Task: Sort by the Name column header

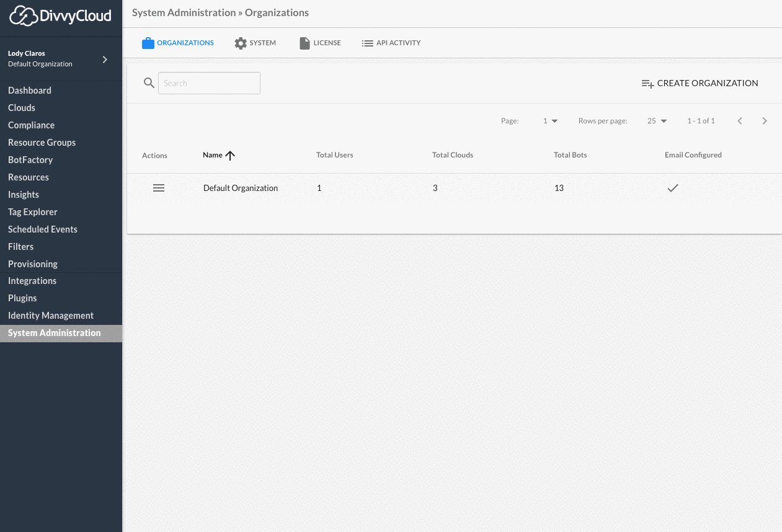Action: 213,155
